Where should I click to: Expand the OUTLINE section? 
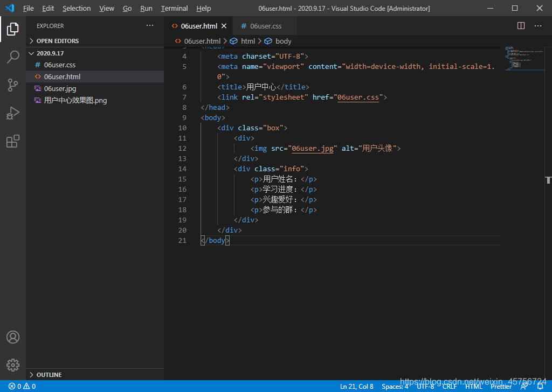click(x=95, y=375)
